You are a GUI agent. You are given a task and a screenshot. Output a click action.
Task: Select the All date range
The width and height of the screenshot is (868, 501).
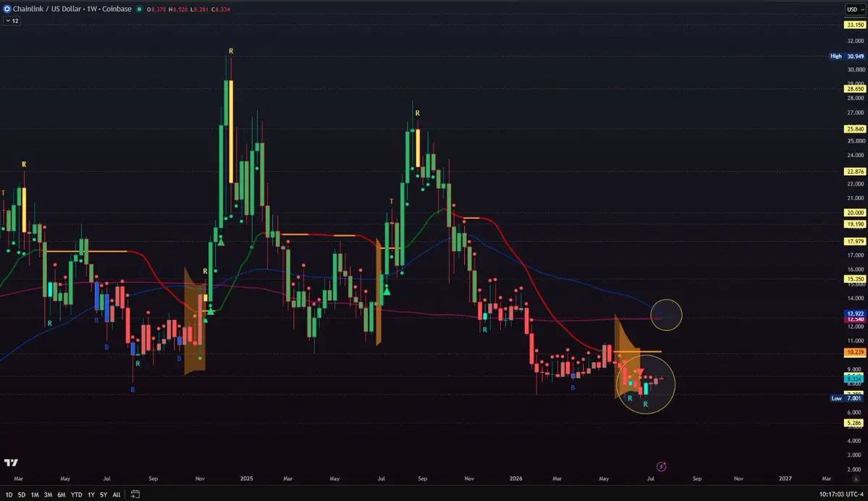(117, 495)
